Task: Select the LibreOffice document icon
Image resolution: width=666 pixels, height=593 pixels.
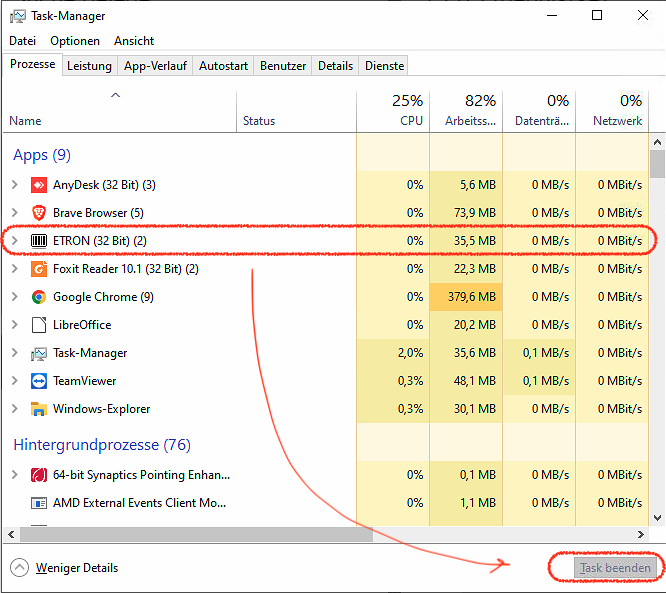Action: click(x=39, y=325)
